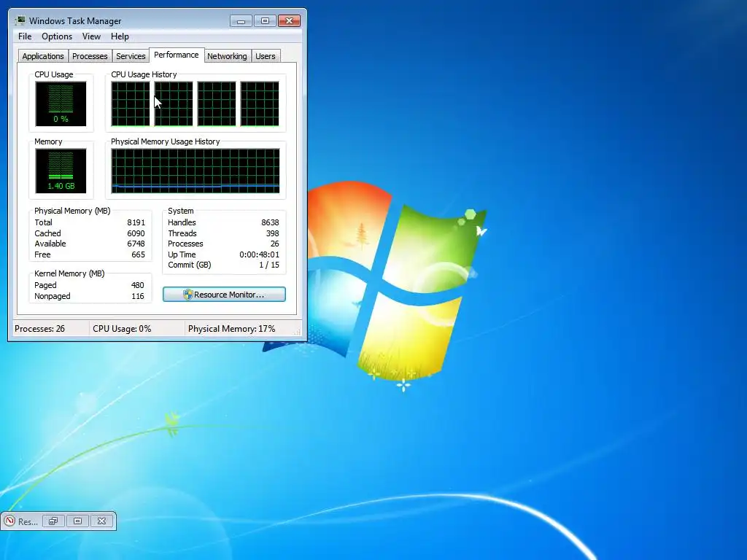Screen dimensions: 747x560
Task: Click the Task Manager title bar icon
Action: pyautogui.click(x=20, y=21)
